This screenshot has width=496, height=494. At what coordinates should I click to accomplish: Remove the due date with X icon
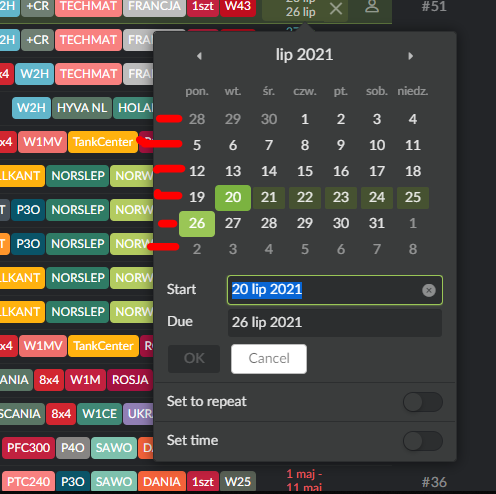pyautogui.click(x=336, y=9)
